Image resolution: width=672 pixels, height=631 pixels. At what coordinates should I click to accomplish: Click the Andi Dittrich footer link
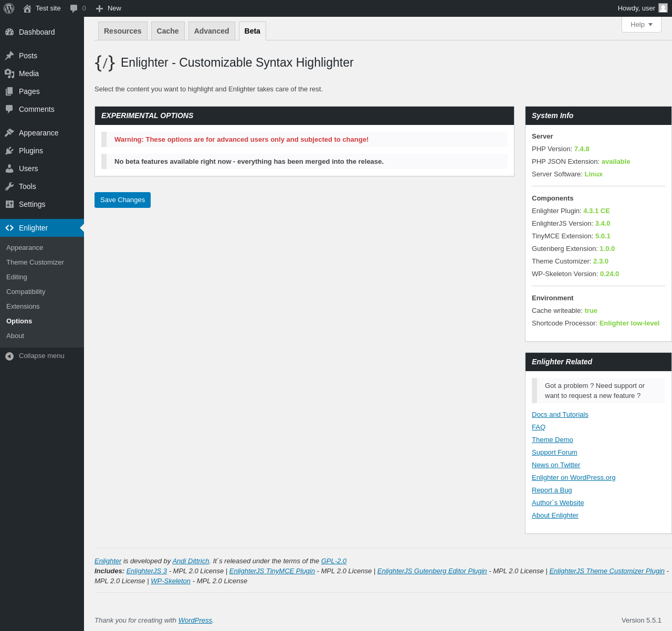[x=191, y=561]
